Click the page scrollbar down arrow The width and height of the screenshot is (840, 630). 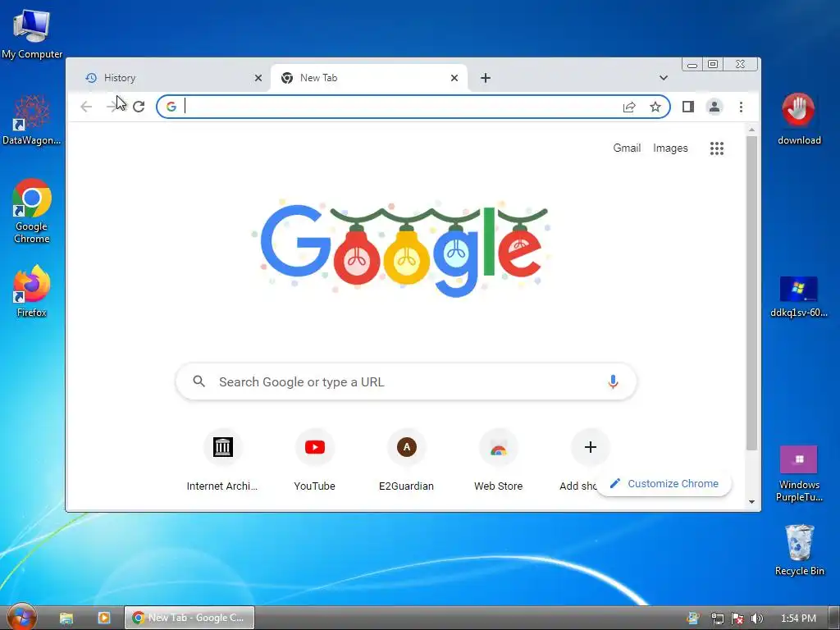751,502
